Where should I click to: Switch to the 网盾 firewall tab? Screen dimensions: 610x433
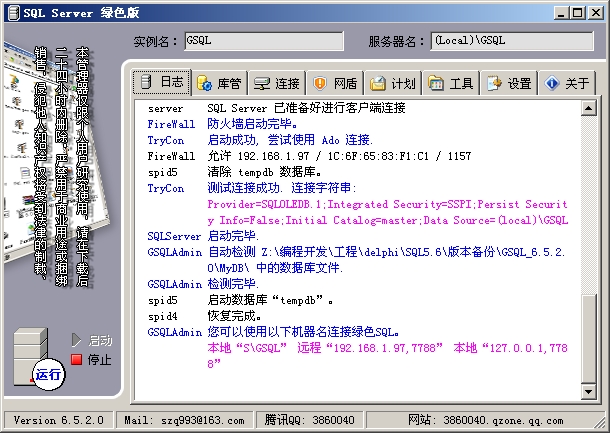pyautogui.click(x=335, y=83)
